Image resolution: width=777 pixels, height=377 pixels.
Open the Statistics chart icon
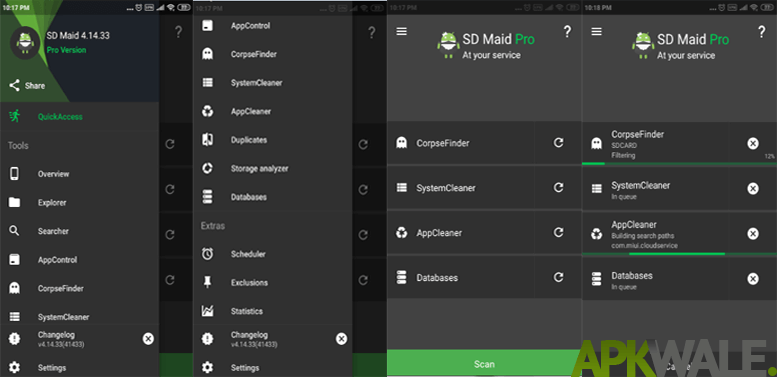click(x=207, y=311)
